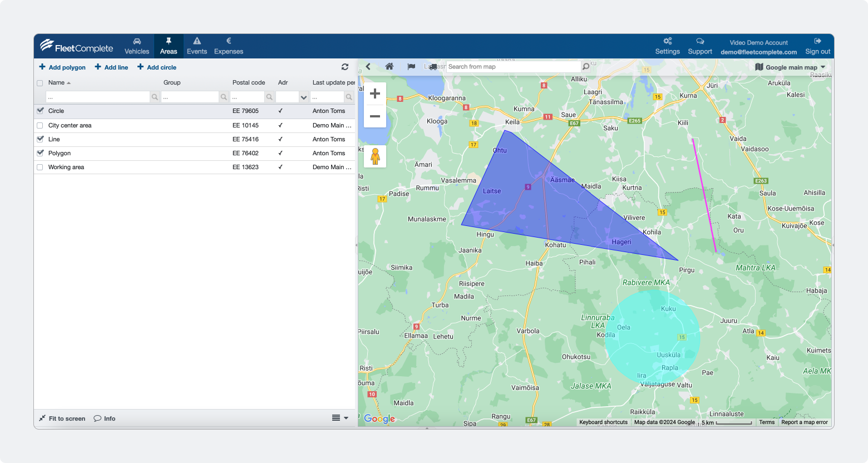Viewport: 868px width, 463px height.
Task: Go to the Expenses tab
Action: point(229,46)
